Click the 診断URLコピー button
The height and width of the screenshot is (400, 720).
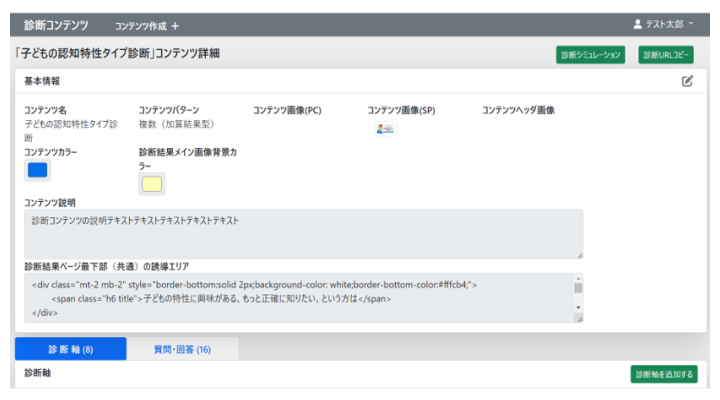666,55
